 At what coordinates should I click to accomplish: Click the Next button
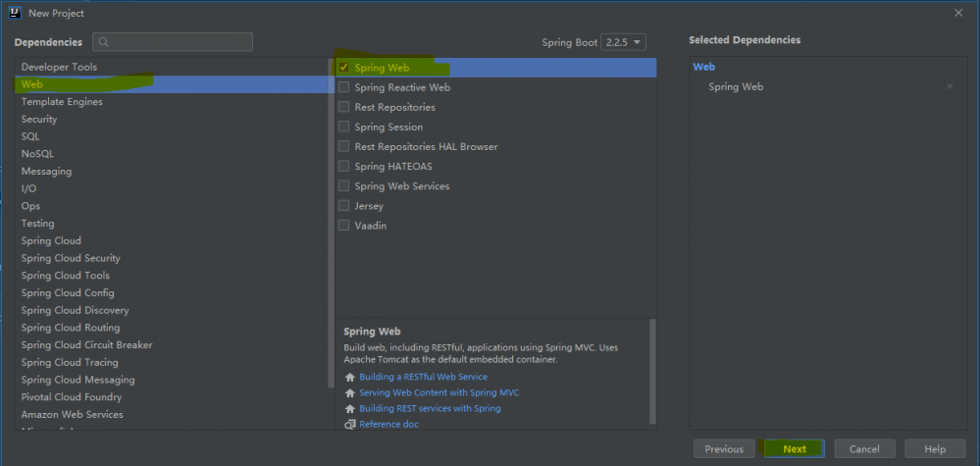[x=795, y=448]
